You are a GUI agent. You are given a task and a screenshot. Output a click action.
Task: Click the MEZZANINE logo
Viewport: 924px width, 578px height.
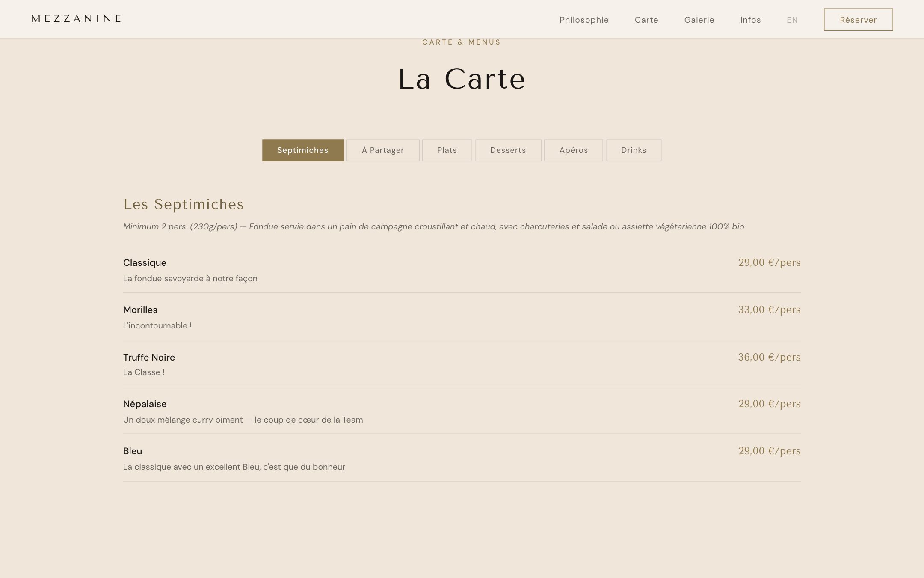coord(77,18)
